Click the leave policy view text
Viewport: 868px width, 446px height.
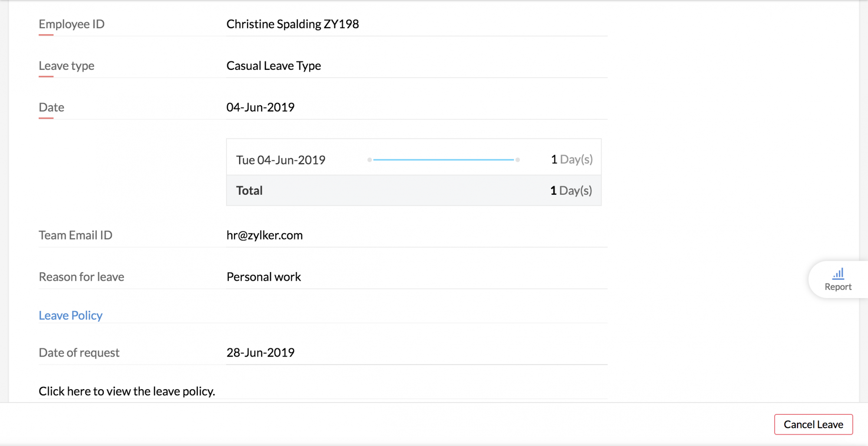(127, 391)
